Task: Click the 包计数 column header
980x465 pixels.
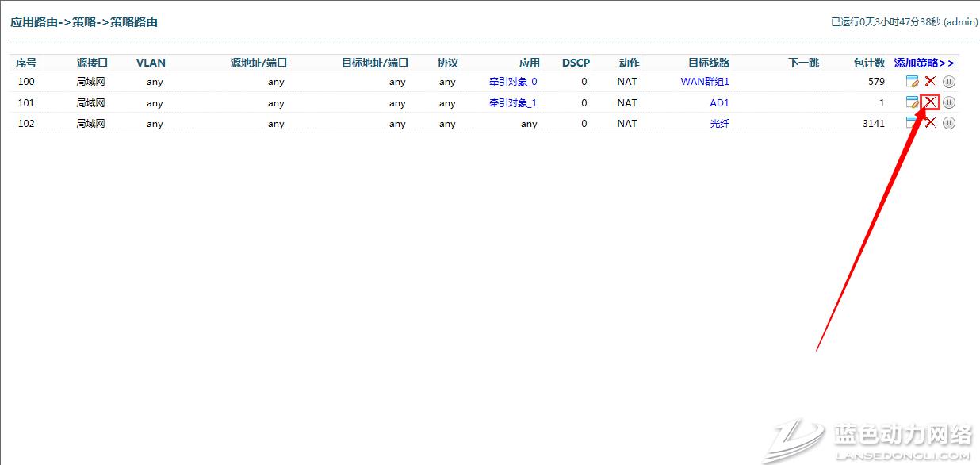Action: (x=869, y=63)
